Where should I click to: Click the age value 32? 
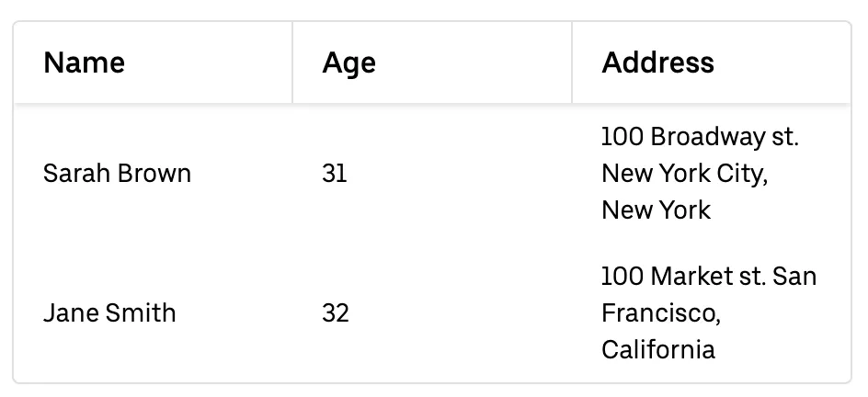click(x=336, y=313)
